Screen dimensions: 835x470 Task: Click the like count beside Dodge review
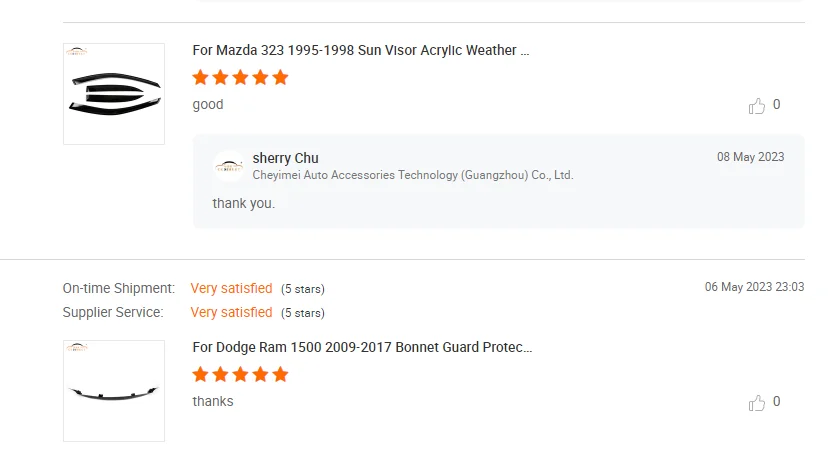(777, 401)
